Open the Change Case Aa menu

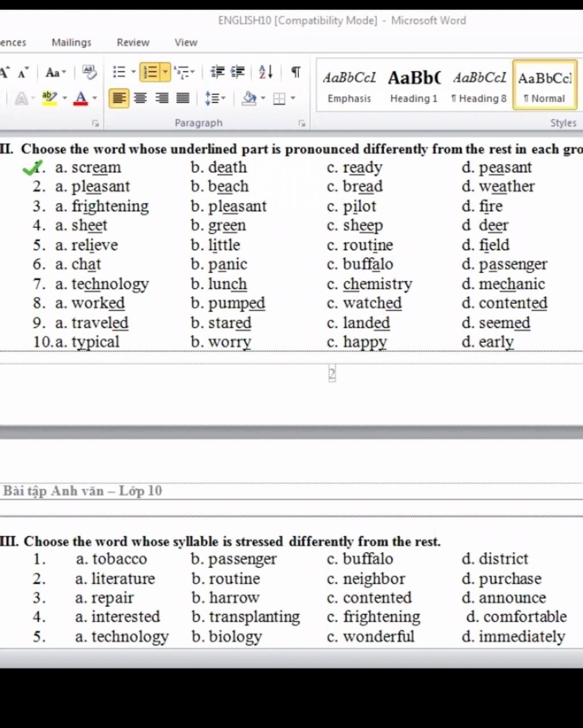click(56, 72)
